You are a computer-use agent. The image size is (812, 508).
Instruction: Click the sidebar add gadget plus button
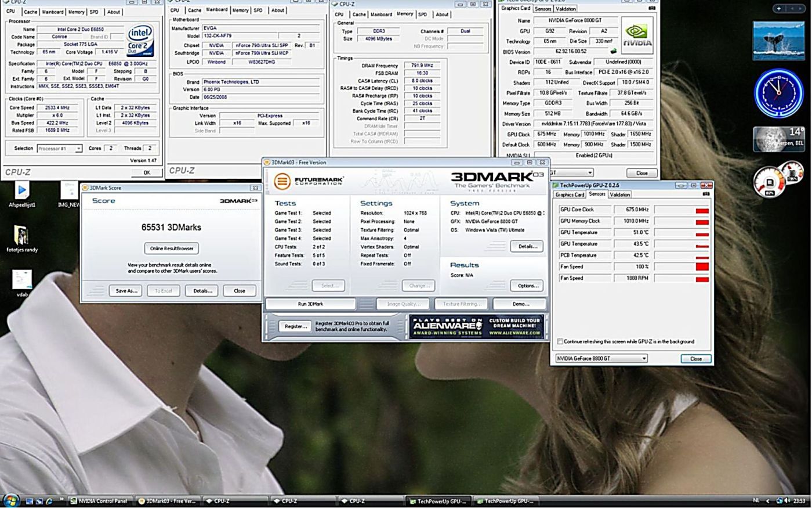tap(779, 9)
